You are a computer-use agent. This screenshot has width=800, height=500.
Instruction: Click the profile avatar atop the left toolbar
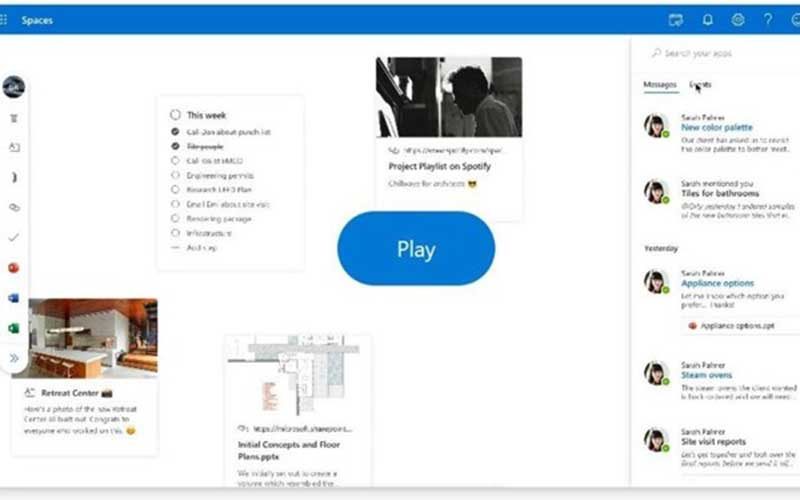click(x=14, y=86)
